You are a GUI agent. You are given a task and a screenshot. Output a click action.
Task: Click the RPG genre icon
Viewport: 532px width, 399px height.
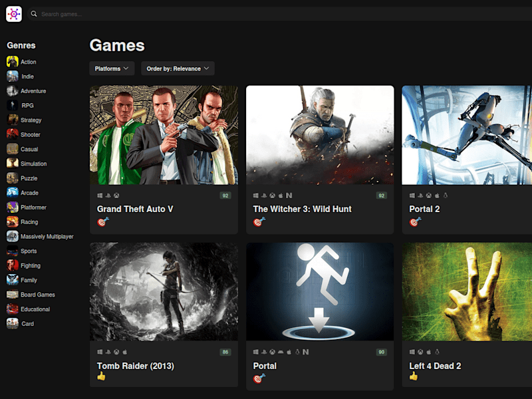click(13, 106)
